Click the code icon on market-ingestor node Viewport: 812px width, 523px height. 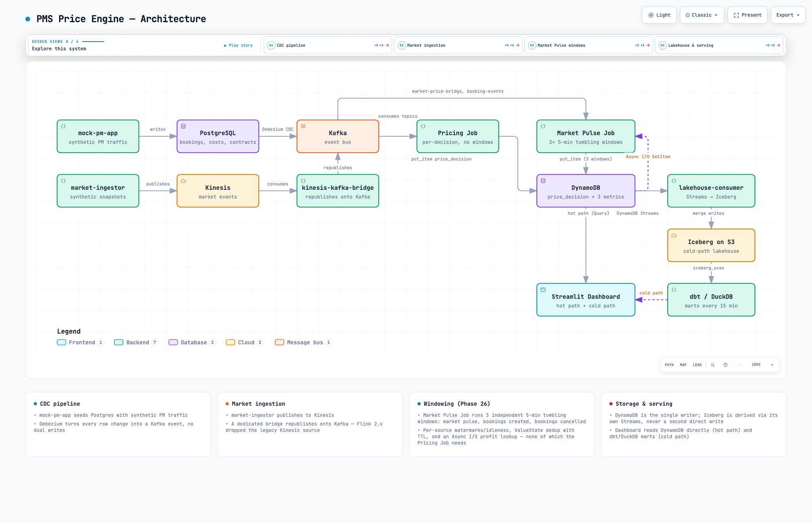(63, 181)
